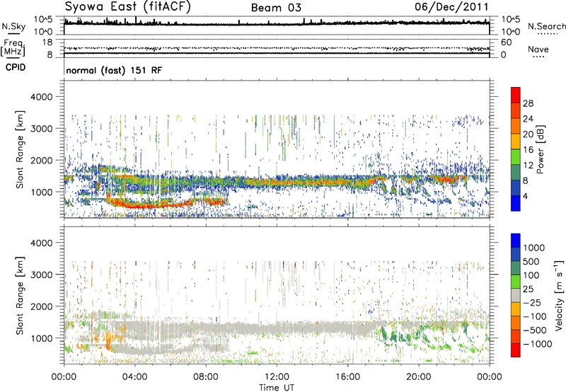Click the '4000' tick of the power panel
The height and width of the screenshot is (392, 566).
coord(41,97)
